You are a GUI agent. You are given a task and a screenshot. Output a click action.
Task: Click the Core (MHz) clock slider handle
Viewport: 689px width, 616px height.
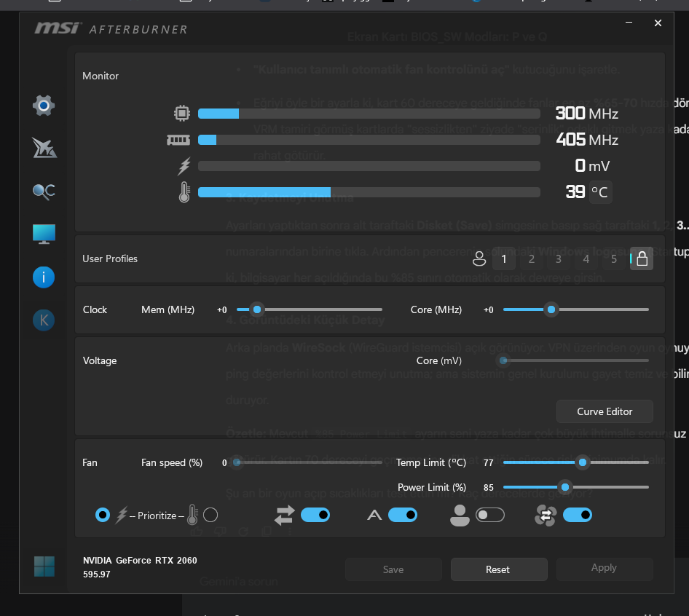(551, 309)
